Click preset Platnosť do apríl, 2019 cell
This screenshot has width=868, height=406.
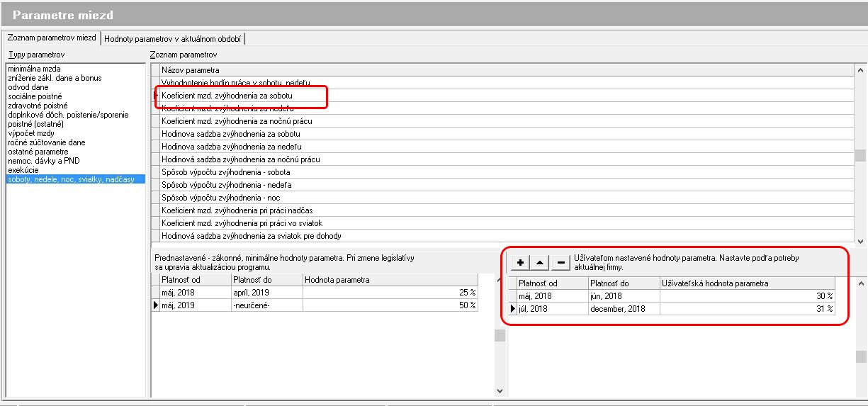[x=266, y=292]
